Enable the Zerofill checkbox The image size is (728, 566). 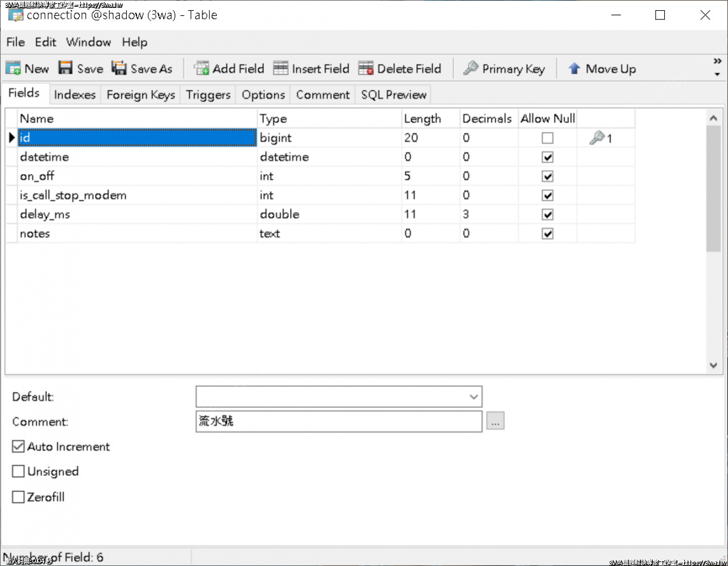pyautogui.click(x=19, y=497)
